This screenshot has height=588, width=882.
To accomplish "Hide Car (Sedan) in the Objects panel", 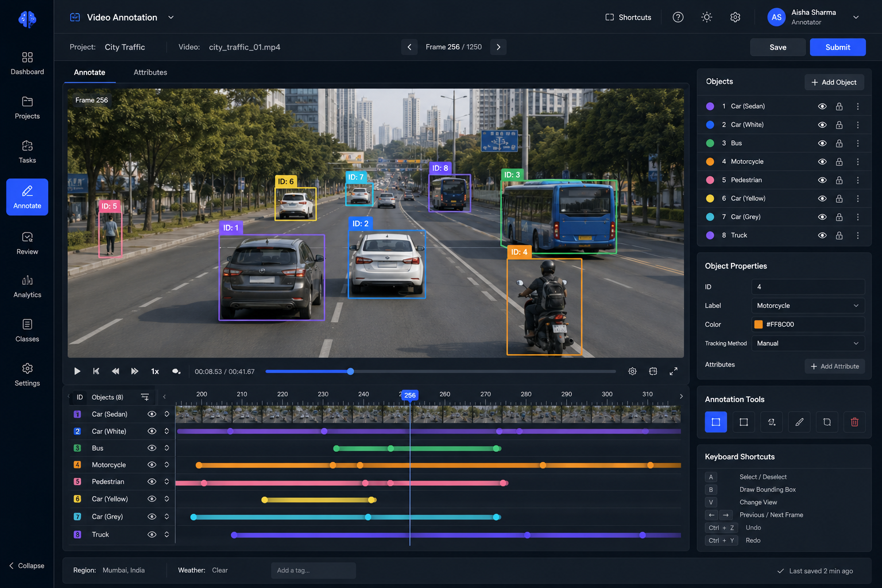I will click(x=822, y=106).
